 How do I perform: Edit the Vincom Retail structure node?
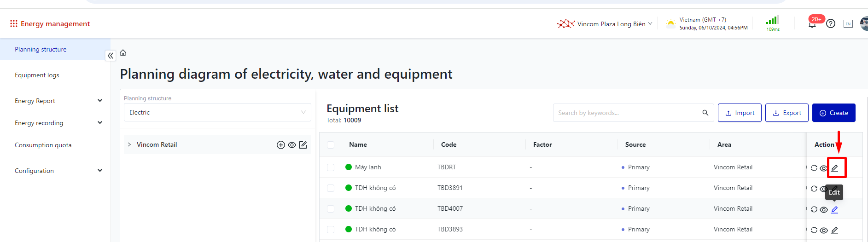303,145
